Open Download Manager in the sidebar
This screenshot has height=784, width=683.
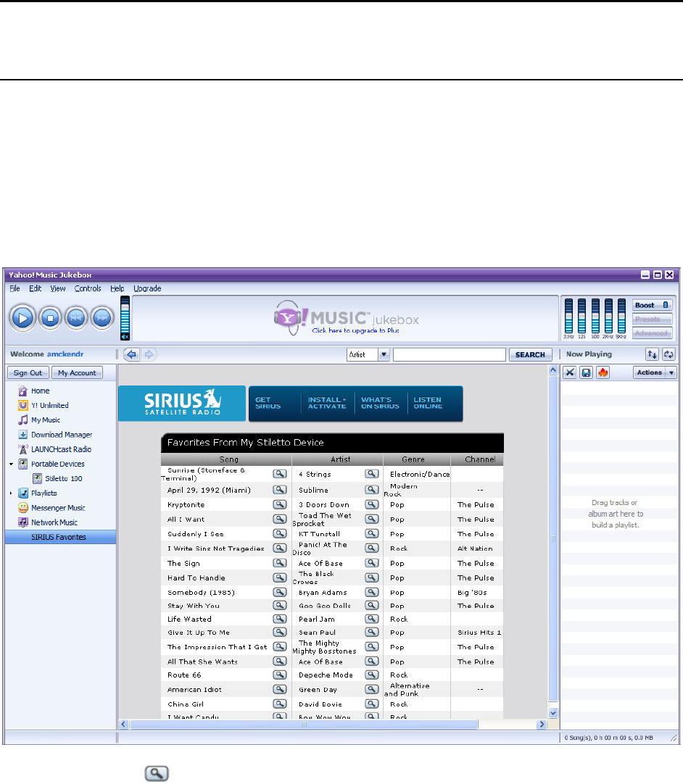pyautogui.click(x=62, y=435)
